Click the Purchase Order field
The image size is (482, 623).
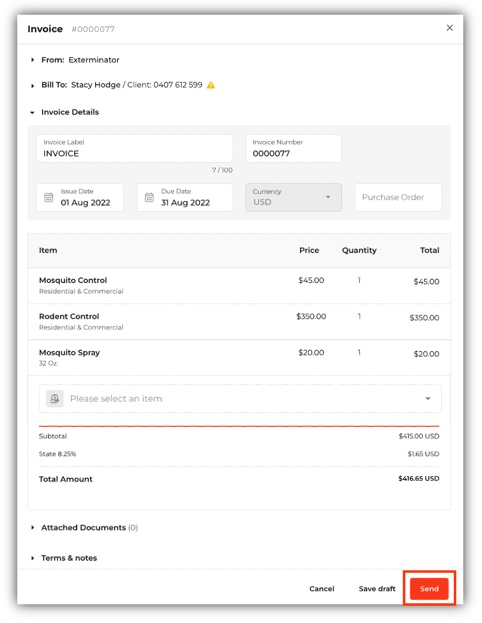pyautogui.click(x=398, y=197)
